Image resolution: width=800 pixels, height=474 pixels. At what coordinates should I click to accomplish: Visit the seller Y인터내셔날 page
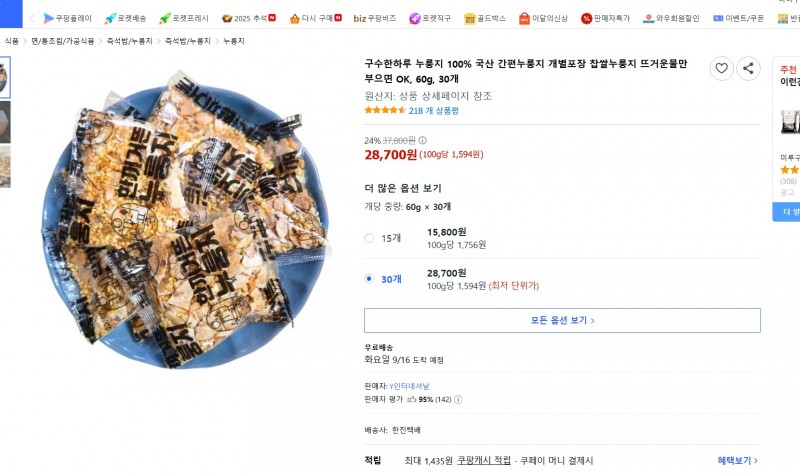pos(410,386)
